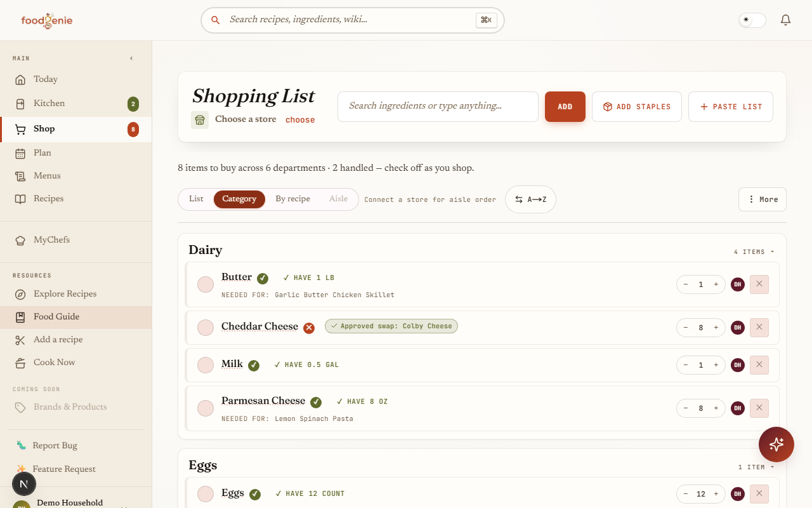Click the Explore Recipes compass icon
Viewport: 812px width, 508px height.
click(x=20, y=294)
